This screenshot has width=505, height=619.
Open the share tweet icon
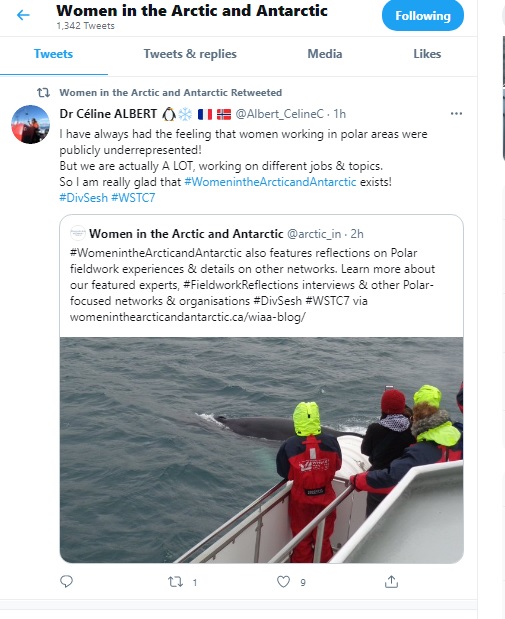point(391,581)
